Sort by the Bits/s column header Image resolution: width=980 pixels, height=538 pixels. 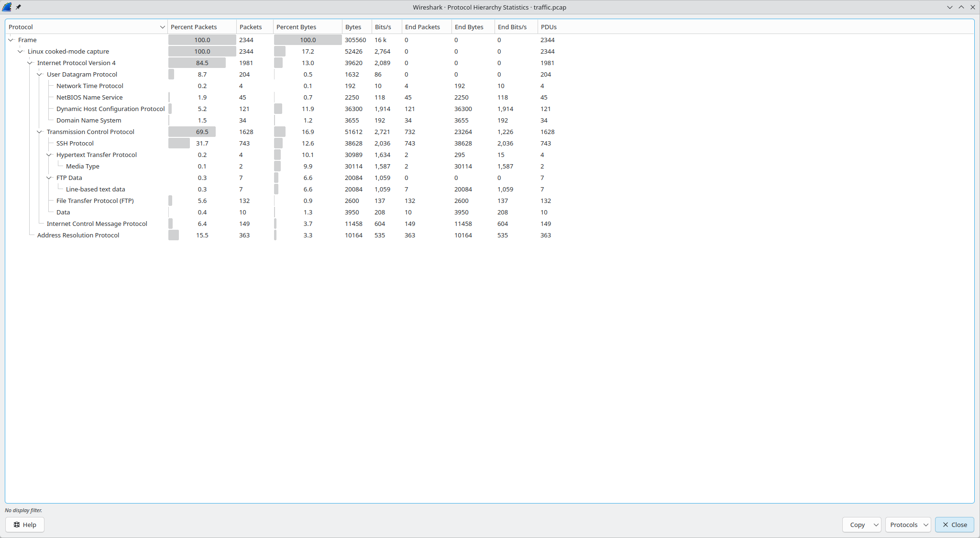click(x=386, y=27)
